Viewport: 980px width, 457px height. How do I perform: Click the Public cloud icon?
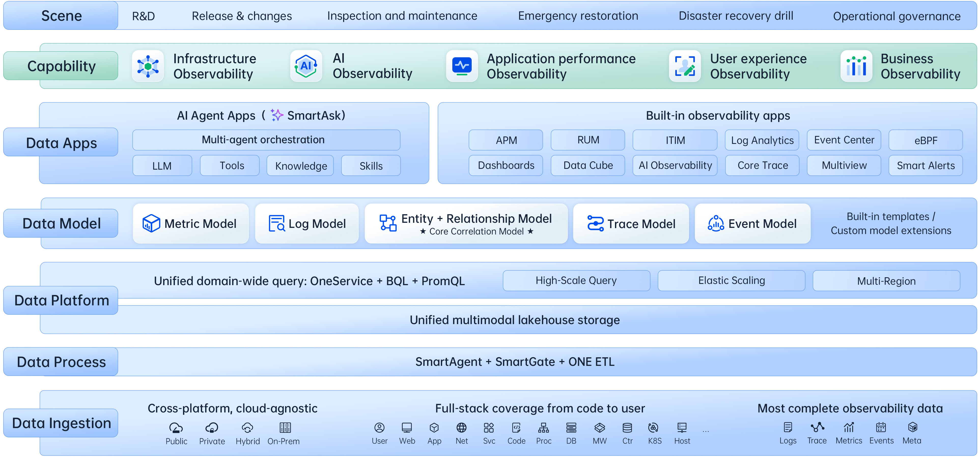point(176,428)
